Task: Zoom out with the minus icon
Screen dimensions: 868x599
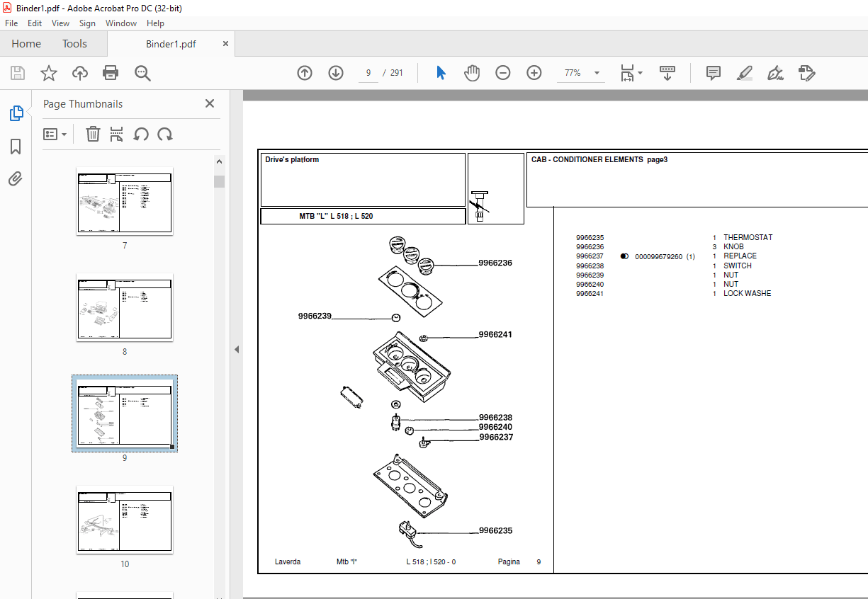Action: (503, 73)
